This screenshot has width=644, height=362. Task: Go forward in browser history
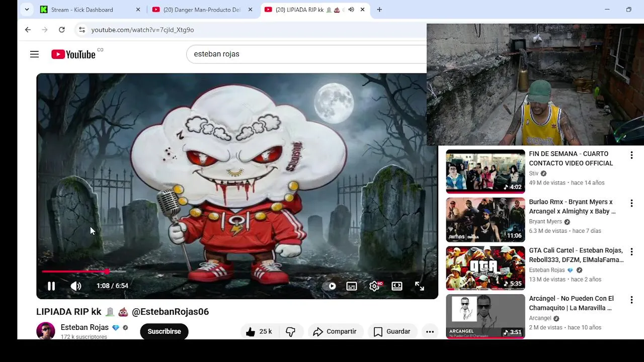pos(45,30)
